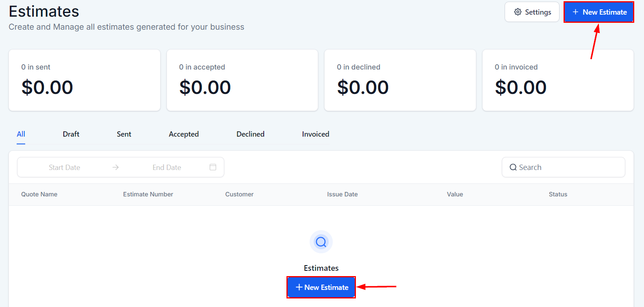Click the plus icon on the lower New Estimate button
The height and width of the screenshot is (307, 644).
point(299,287)
